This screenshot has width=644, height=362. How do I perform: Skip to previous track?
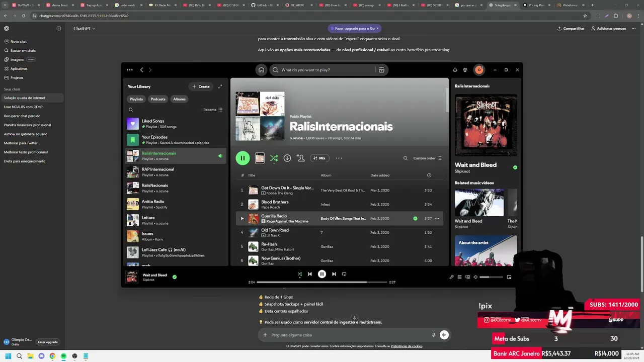(x=310, y=274)
